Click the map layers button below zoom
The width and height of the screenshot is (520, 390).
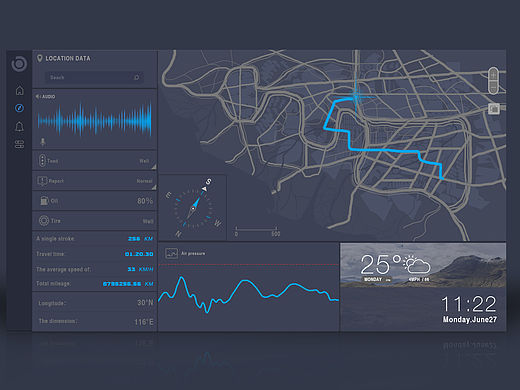(x=494, y=108)
